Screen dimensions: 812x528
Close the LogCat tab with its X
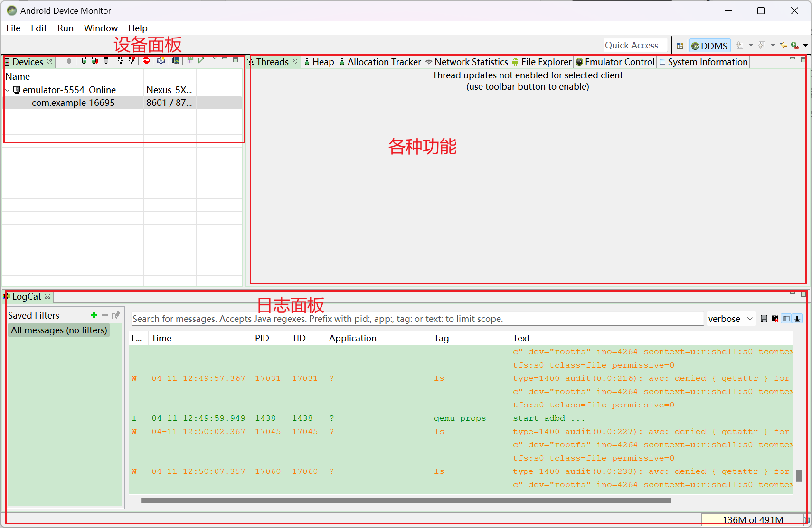pos(47,296)
